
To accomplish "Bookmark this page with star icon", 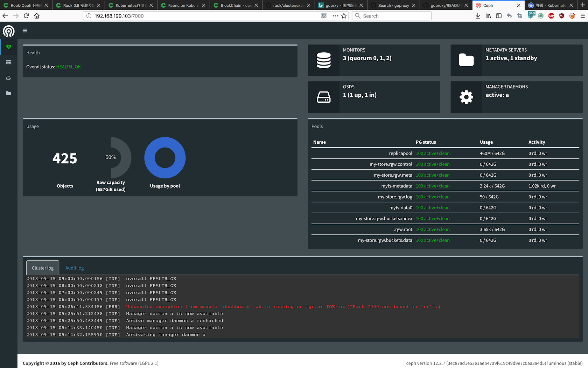I will (344, 16).
